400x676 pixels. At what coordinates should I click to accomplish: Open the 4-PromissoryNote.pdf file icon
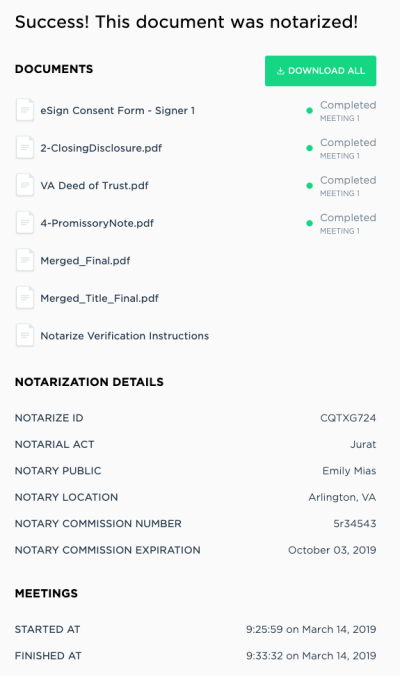point(25,223)
